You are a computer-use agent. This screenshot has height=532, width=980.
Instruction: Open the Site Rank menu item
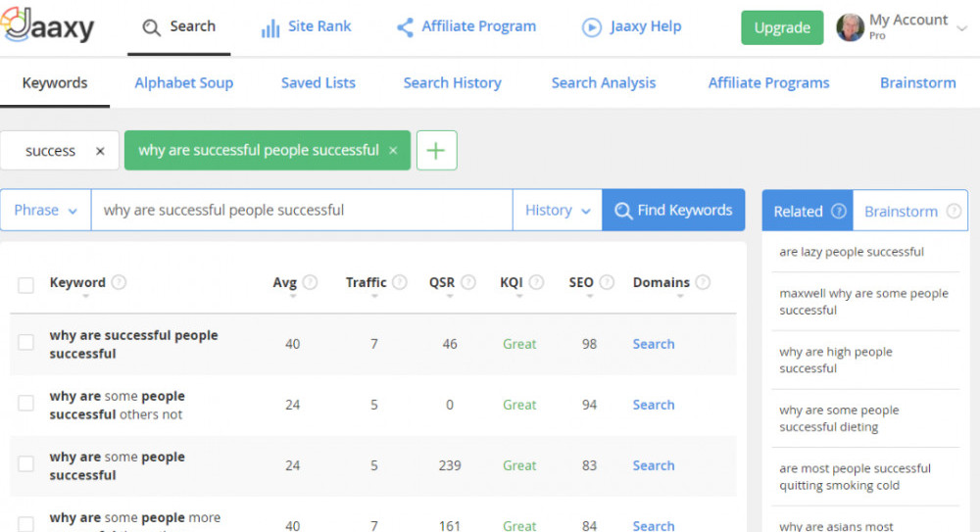click(x=306, y=26)
